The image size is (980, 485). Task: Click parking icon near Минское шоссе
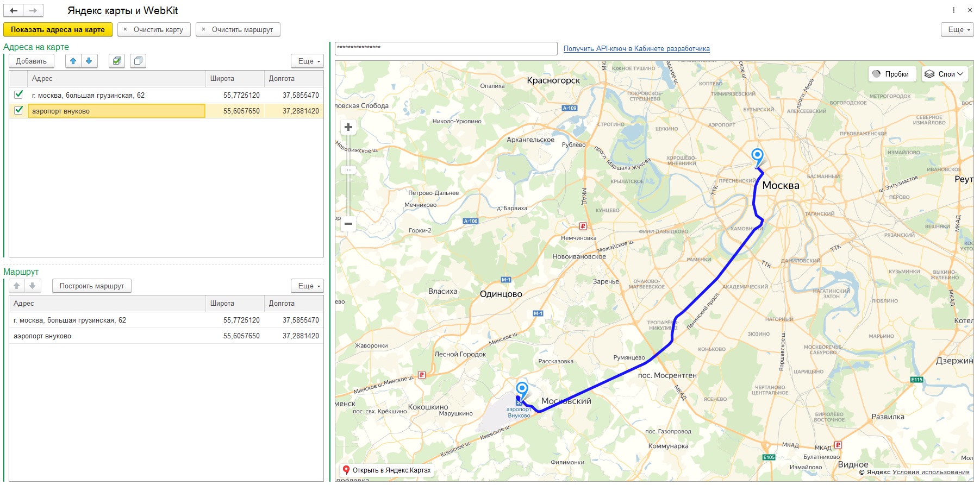[422, 375]
